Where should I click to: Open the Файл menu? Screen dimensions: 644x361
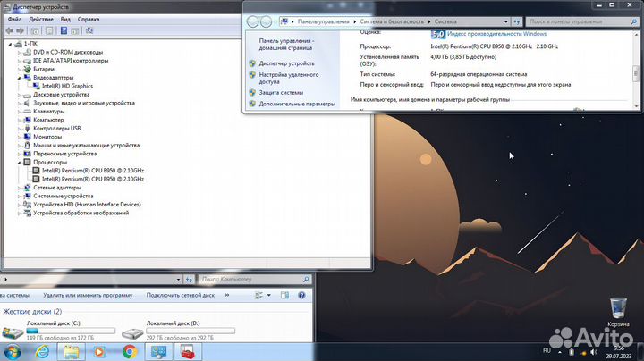point(15,20)
